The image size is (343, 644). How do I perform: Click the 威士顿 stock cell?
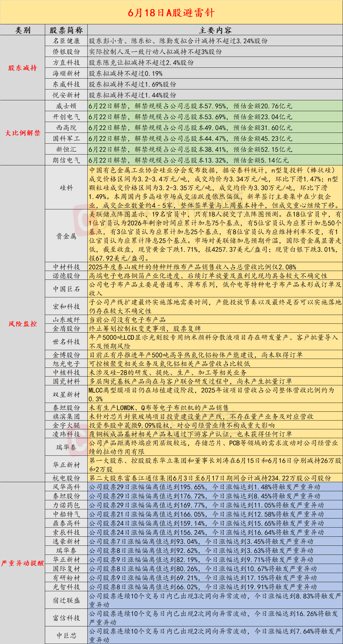[66, 106]
